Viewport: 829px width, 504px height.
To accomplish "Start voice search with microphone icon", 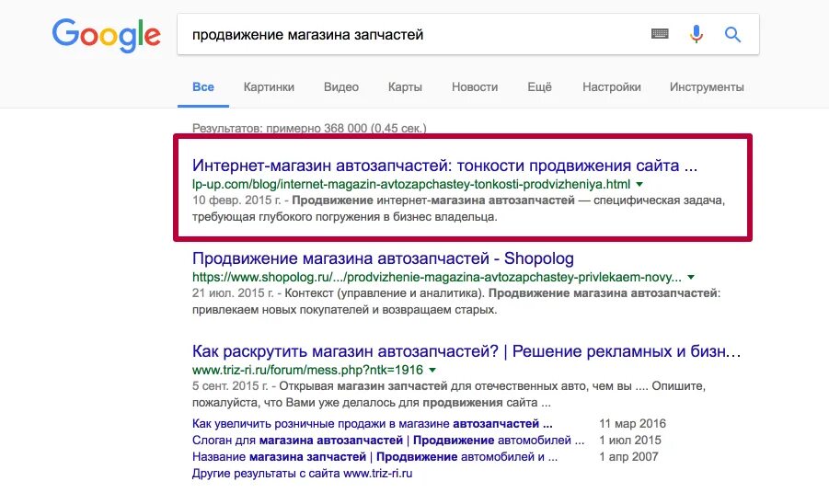I will pyautogui.click(x=697, y=34).
